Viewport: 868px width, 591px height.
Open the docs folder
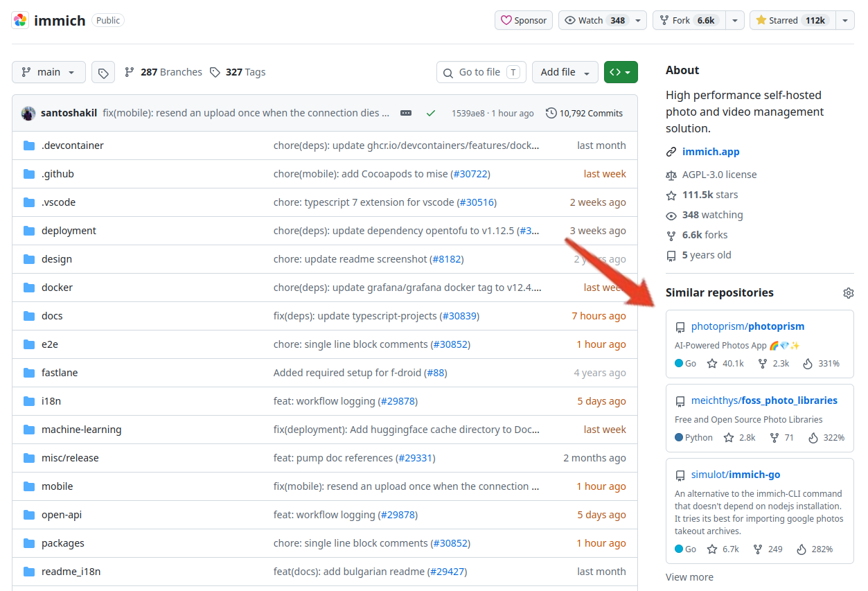pos(52,316)
